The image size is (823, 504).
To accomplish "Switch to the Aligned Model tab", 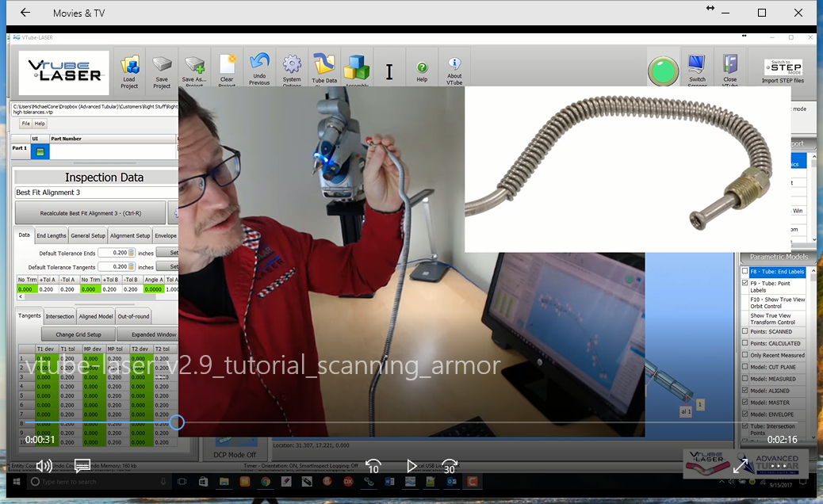I will [95, 316].
